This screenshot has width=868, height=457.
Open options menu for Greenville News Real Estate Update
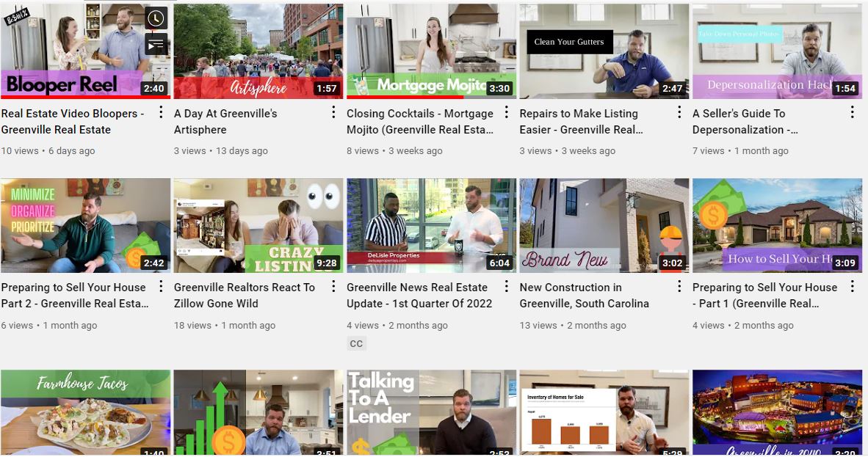tap(507, 286)
